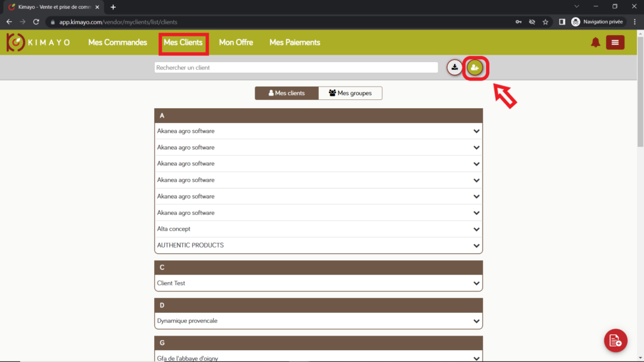Open the Mes Clients menu
Viewport: 644px width, 362px height.
click(183, 42)
